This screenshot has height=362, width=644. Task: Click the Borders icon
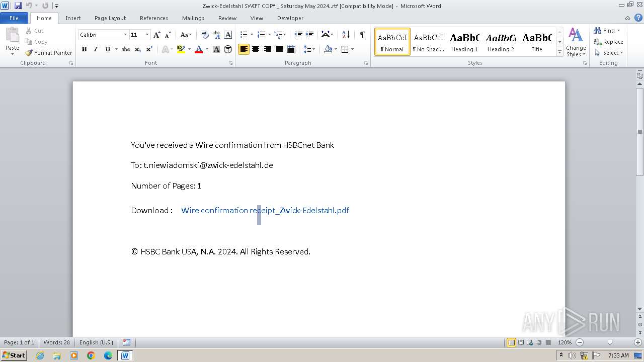click(x=345, y=49)
